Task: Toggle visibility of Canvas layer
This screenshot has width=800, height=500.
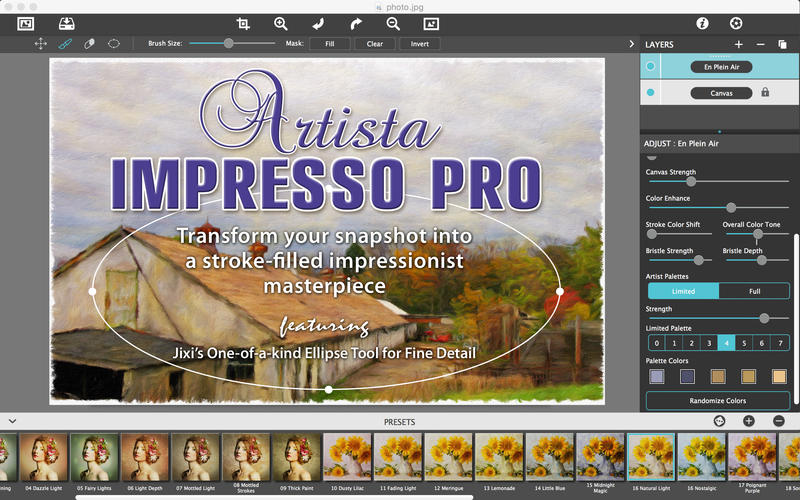Action: (651, 93)
